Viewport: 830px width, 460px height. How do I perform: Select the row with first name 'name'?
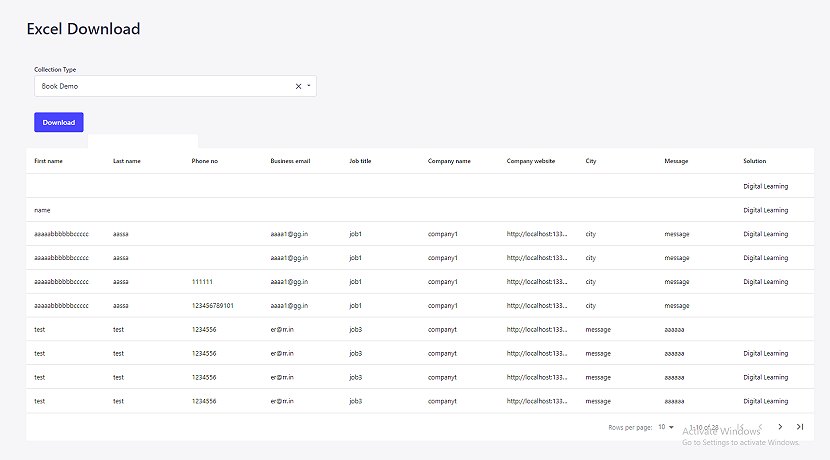point(420,210)
